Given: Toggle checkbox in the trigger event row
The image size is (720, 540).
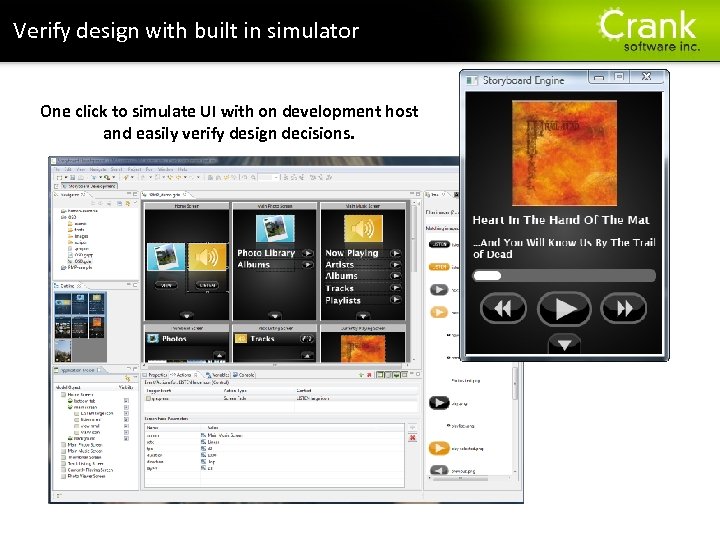Looking at the screenshot, I should coord(148,399).
